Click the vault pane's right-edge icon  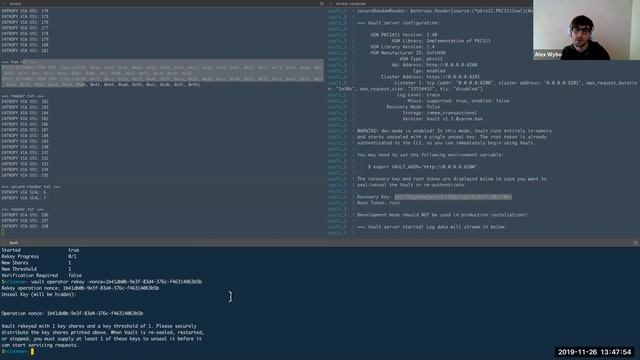636,242
